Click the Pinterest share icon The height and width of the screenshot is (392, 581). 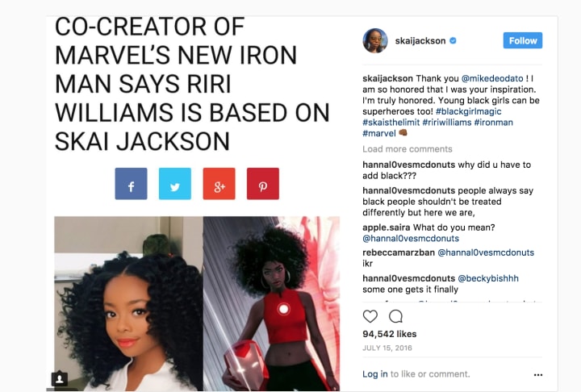point(263,184)
